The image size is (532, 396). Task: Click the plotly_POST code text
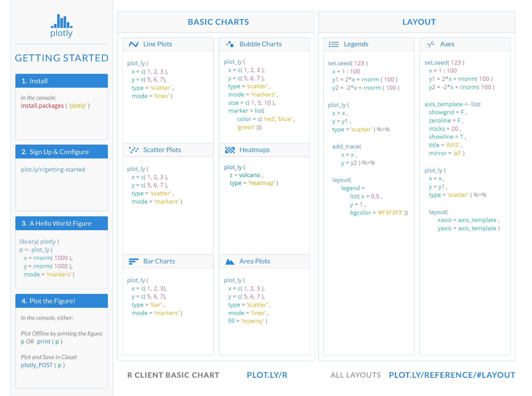[x=36, y=365]
